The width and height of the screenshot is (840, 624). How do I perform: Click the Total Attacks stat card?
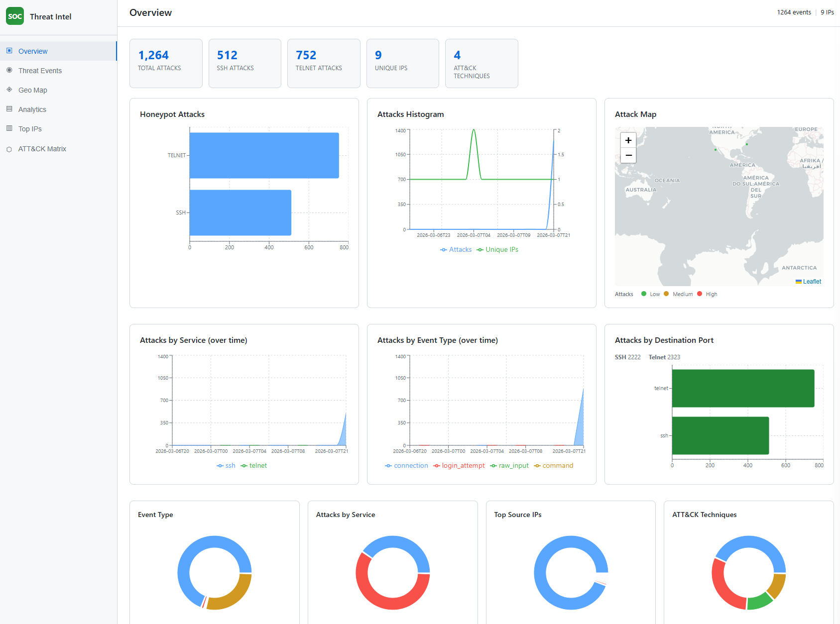click(166, 63)
